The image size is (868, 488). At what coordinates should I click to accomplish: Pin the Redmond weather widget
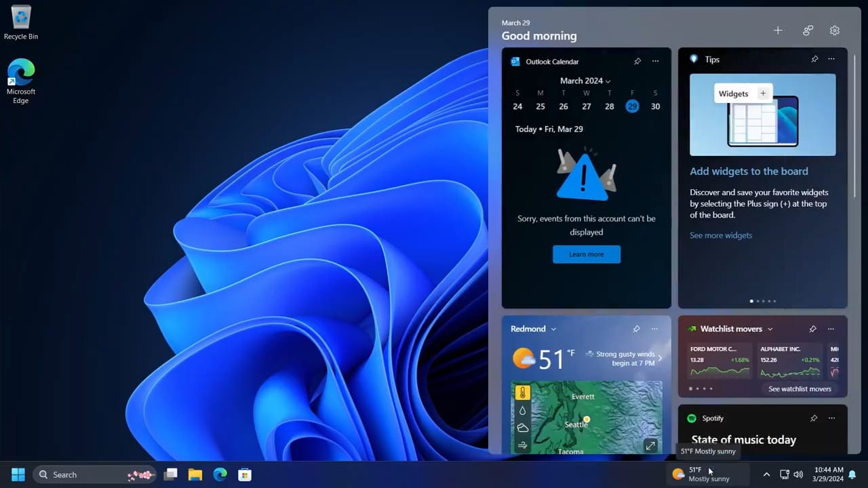[x=636, y=329]
